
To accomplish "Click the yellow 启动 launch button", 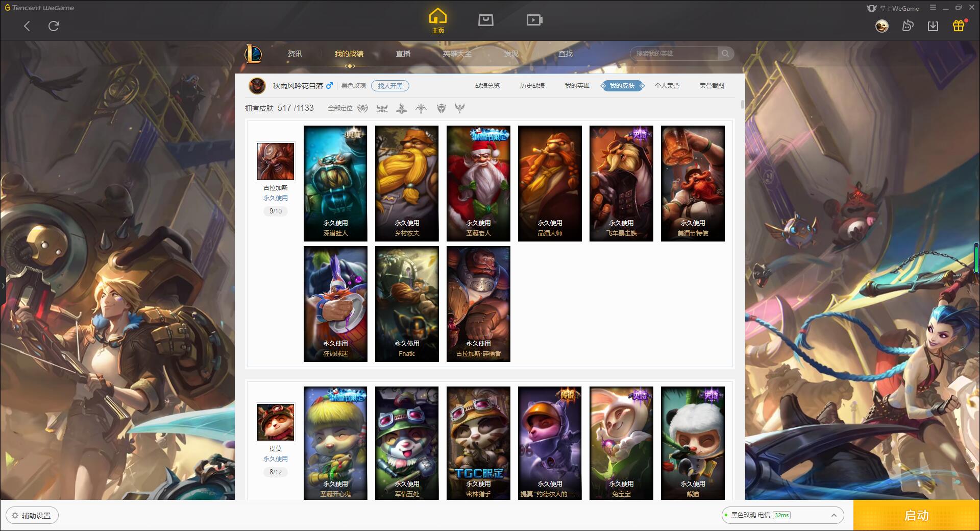I will point(917,516).
